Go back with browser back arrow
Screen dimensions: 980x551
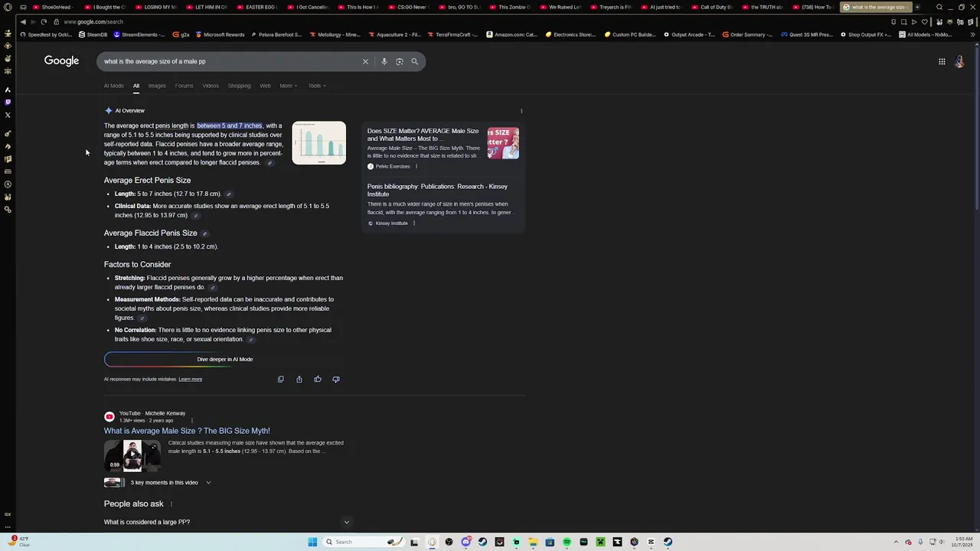23,21
